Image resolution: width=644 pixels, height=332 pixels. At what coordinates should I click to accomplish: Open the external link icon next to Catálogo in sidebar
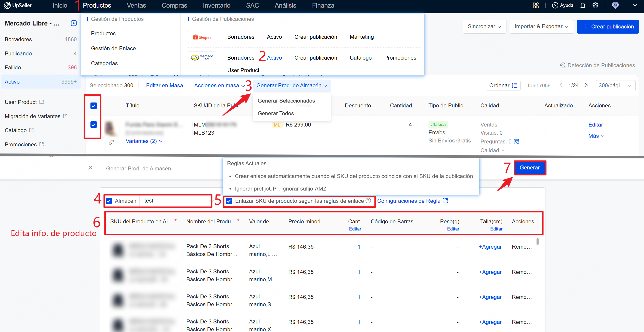(31, 130)
